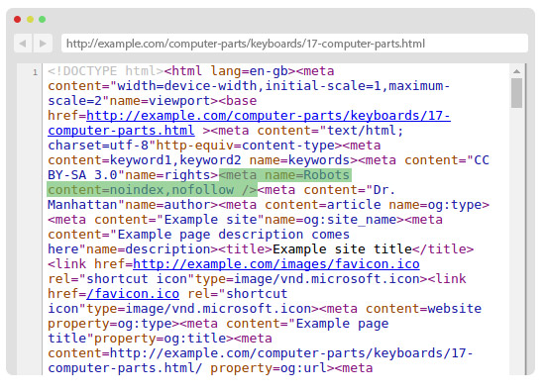
Task: Click the <!DOCTYPE html> declaration
Action: 106,71
